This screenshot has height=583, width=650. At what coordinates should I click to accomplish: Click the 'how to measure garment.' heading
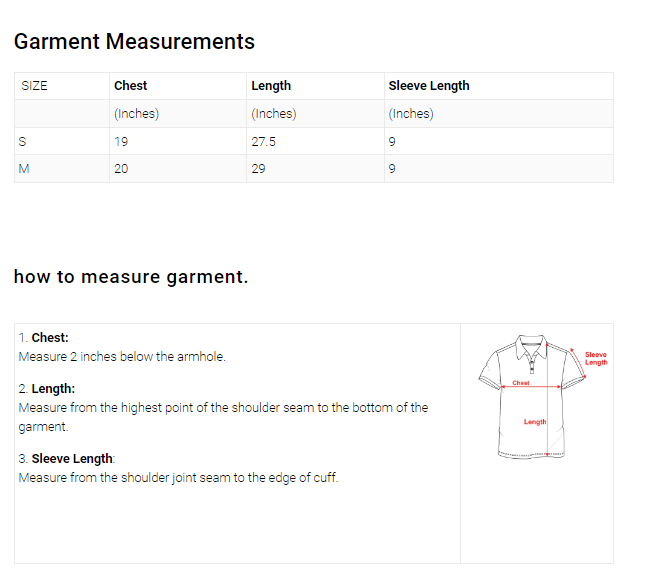131,277
